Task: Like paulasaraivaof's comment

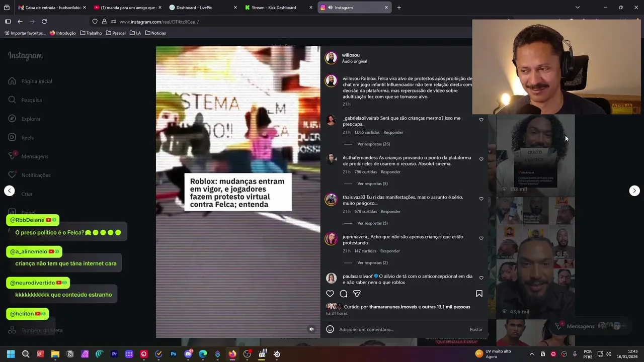Action: pyautogui.click(x=481, y=278)
